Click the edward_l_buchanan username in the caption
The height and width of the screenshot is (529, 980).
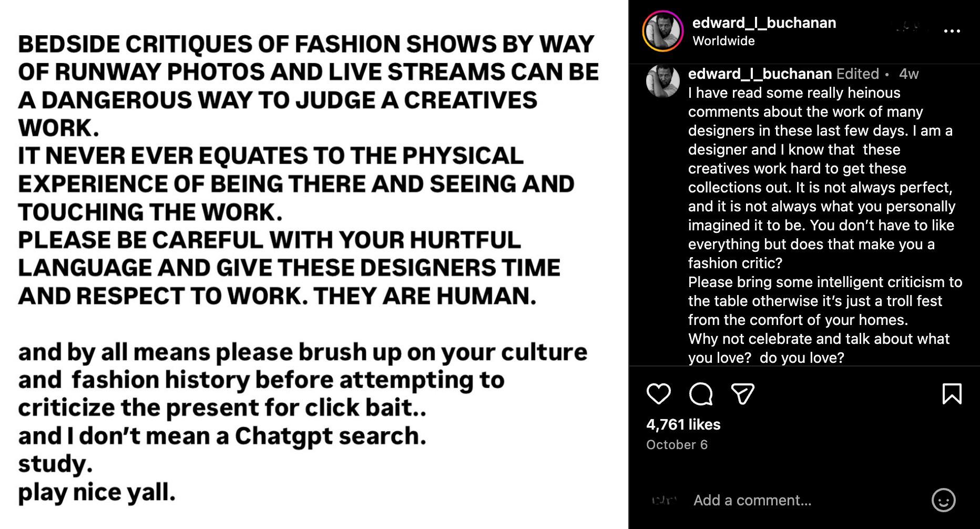point(760,74)
